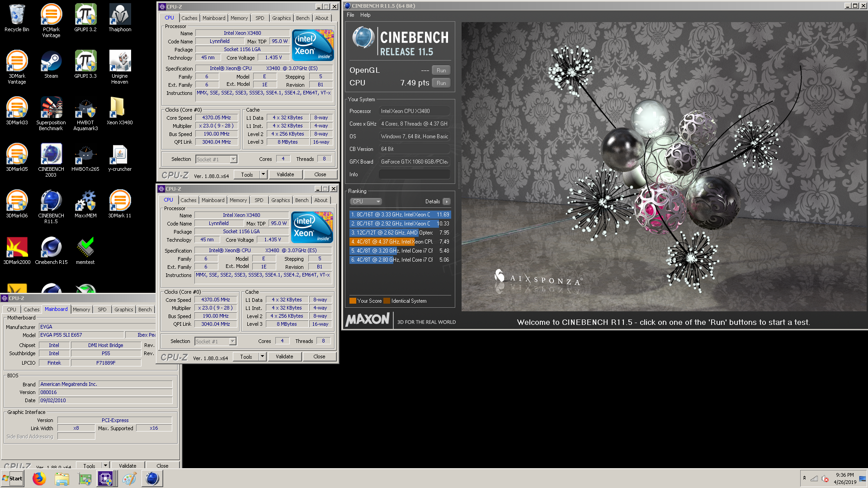Open About tab in top CPU-Z window
This screenshot has height=488, width=868.
pyautogui.click(x=322, y=18)
